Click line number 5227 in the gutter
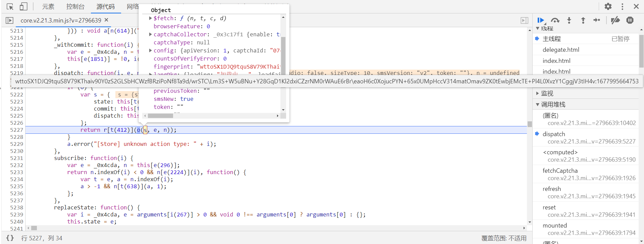Screen dimensions: 644x244 pyautogui.click(x=16, y=130)
